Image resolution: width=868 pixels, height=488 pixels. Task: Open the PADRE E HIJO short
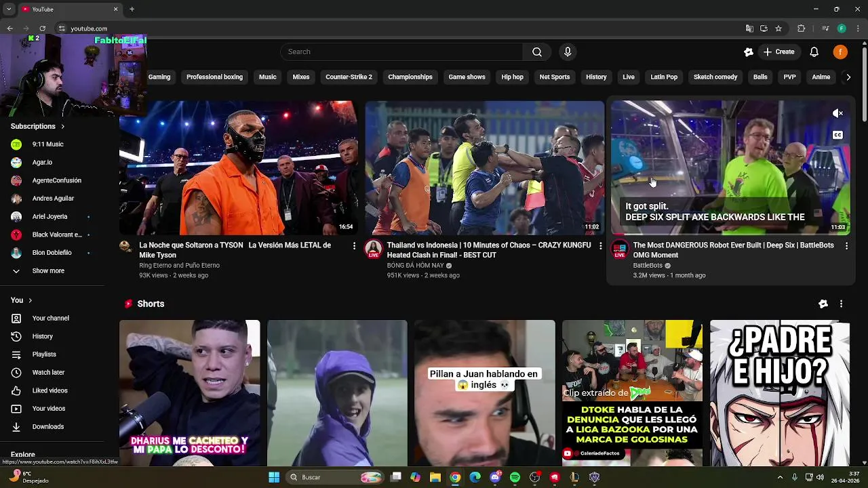click(x=780, y=393)
